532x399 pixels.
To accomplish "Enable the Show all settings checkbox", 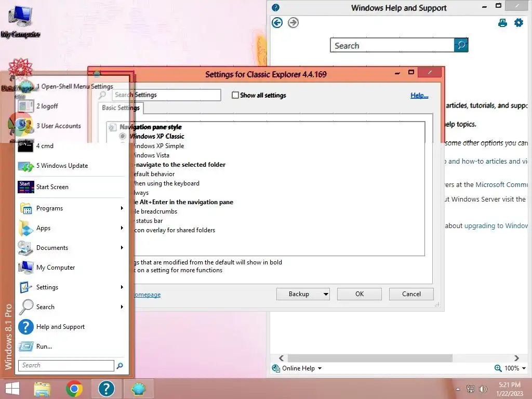I will 235,96.
